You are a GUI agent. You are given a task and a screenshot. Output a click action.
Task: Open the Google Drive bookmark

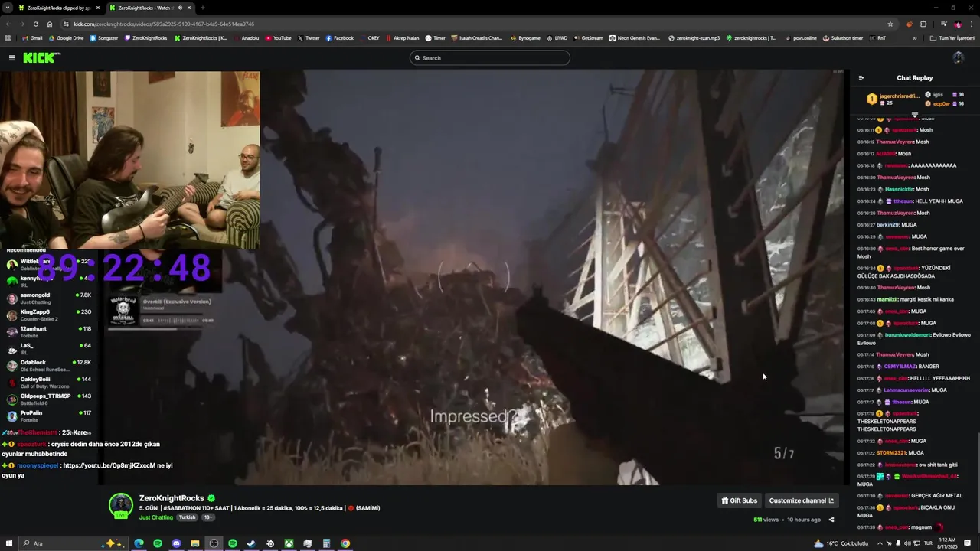point(65,37)
